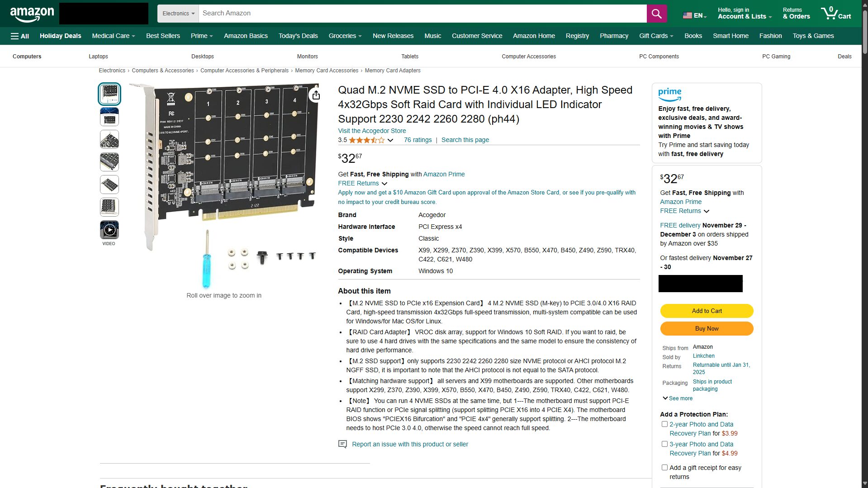
Task: Open Toys & Games in nav bar
Action: point(813,36)
